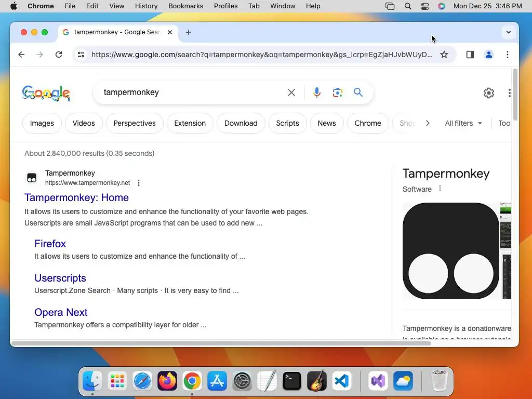
Task: Open the Tampermonkey: Home result link
Action: (x=77, y=197)
